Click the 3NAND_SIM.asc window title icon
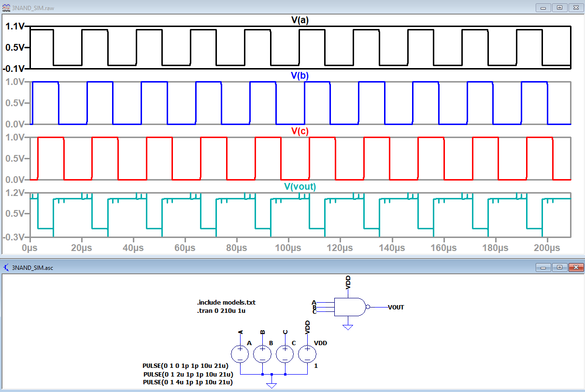The width and height of the screenshot is (585, 392). [6, 267]
